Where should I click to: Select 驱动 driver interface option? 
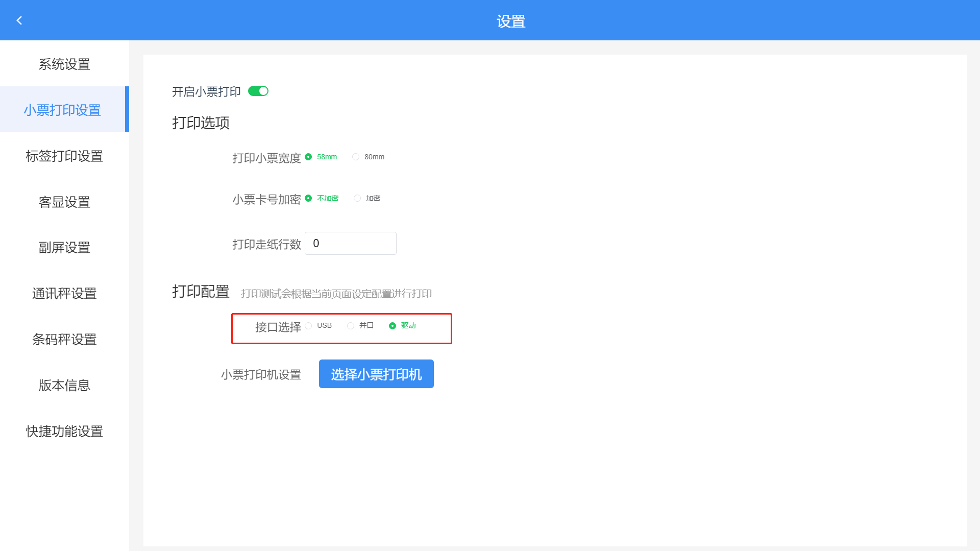click(393, 326)
